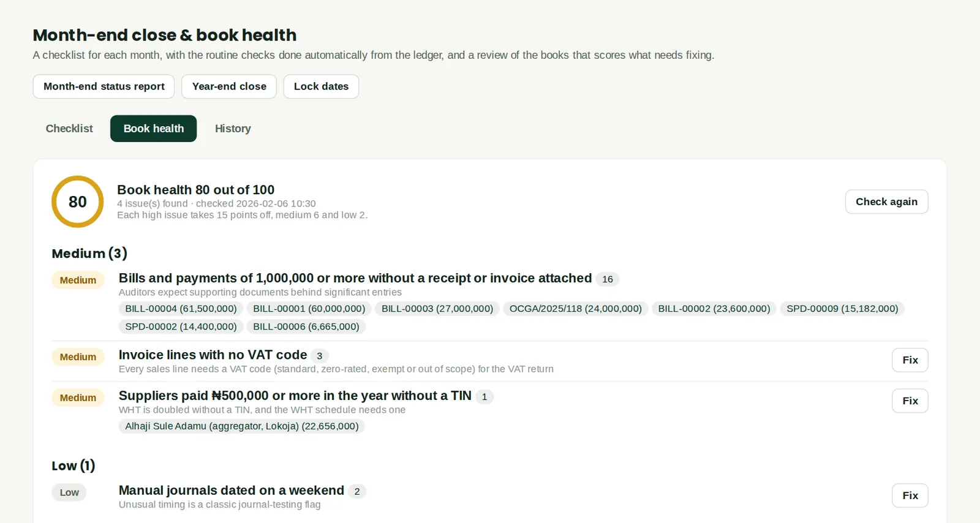Select the Book health tab
This screenshot has height=523, width=980.
pos(154,129)
